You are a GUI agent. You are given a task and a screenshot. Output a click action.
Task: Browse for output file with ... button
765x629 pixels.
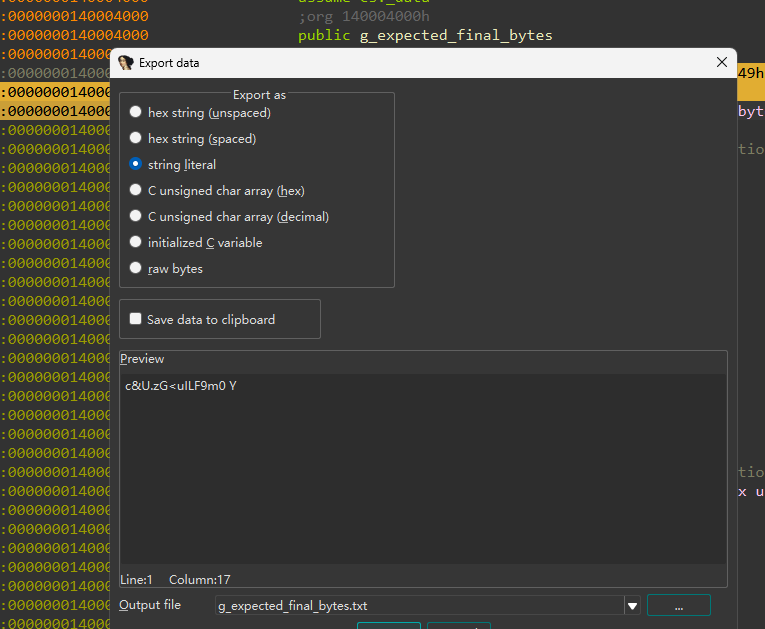tap(679, 606)
